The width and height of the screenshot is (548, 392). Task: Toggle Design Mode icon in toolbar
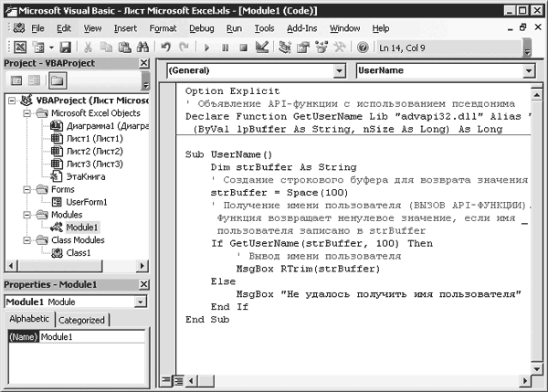[x=262, y=47]
